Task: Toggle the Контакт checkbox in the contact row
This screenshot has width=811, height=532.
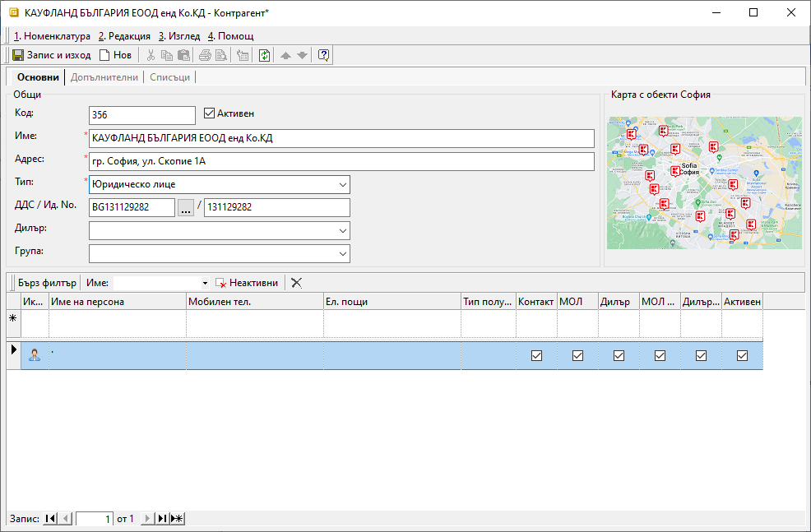Action: click(x=536, y=356)
